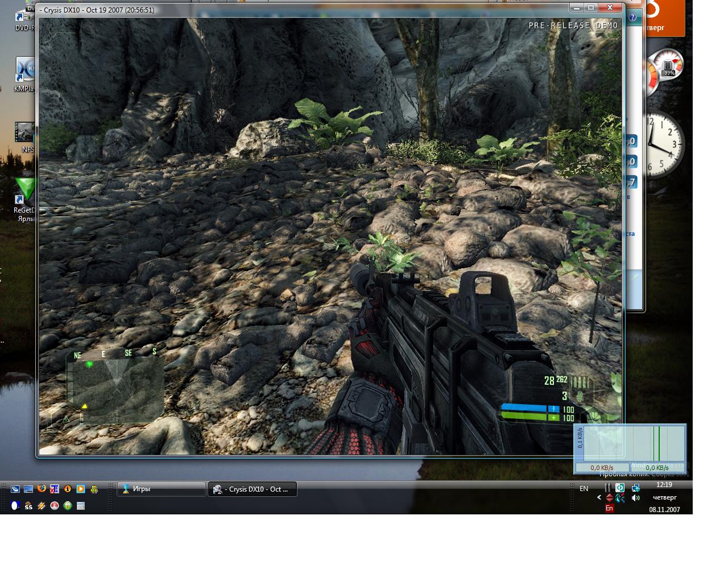Launch Firefox from the quick launch bar
The width and height of the screenshot is (728, 582).
click(x=42, y=489)
